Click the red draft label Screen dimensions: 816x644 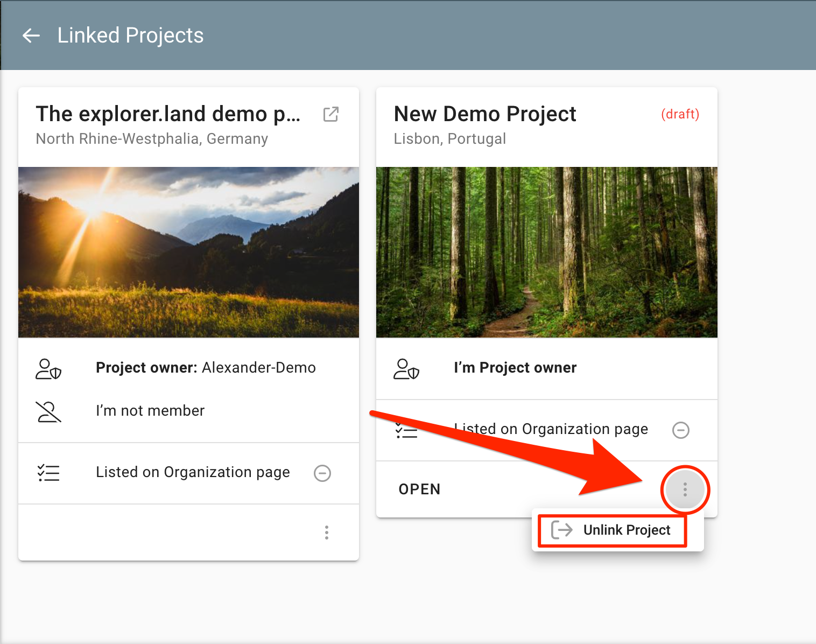click(680, 114)
